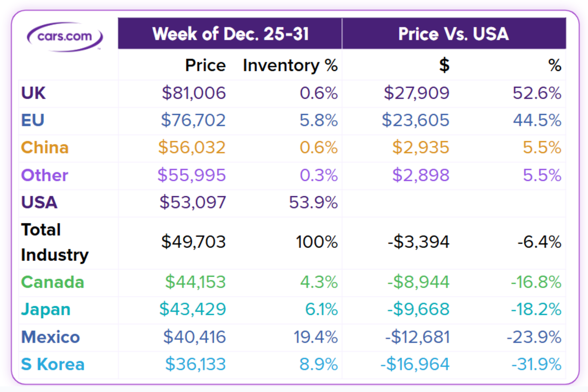The width and height of the screenshot is (588, 392).
Task: Click the Mexico row label
Action: [x=50, y=337]
